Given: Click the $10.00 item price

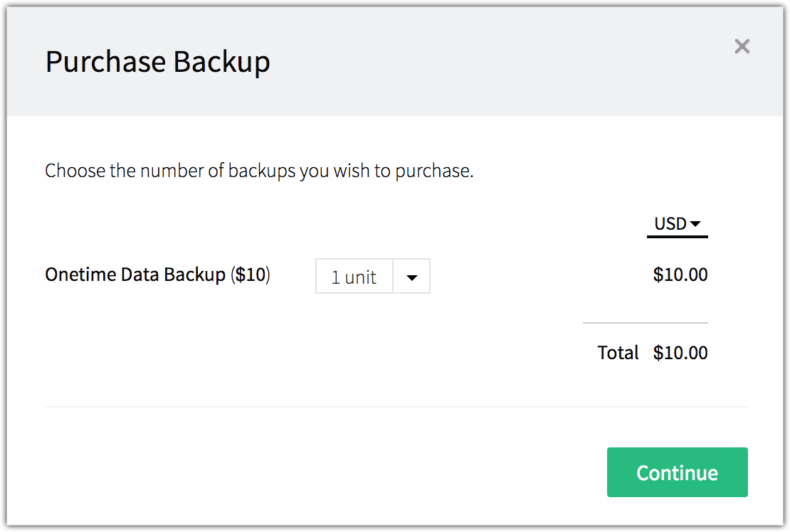Looking at the screenshot, I should [x=680, y=275].
